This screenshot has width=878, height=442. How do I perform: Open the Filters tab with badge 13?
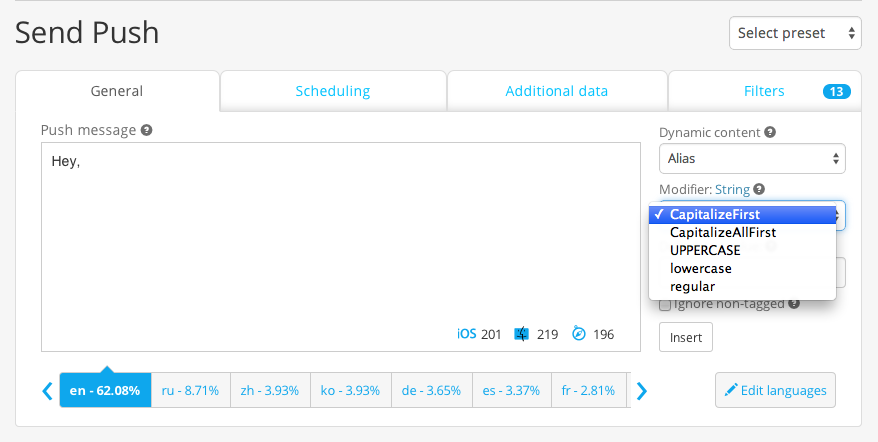(x=765, y=91)
